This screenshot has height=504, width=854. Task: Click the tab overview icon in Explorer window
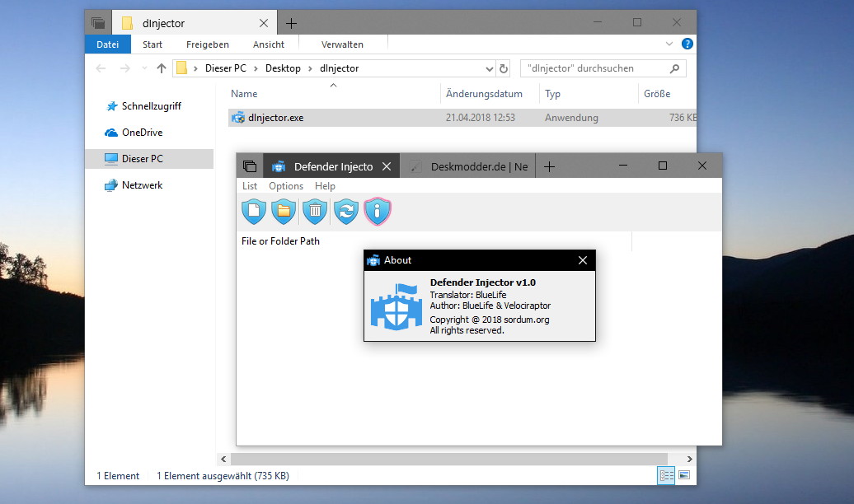pos(98,23)
